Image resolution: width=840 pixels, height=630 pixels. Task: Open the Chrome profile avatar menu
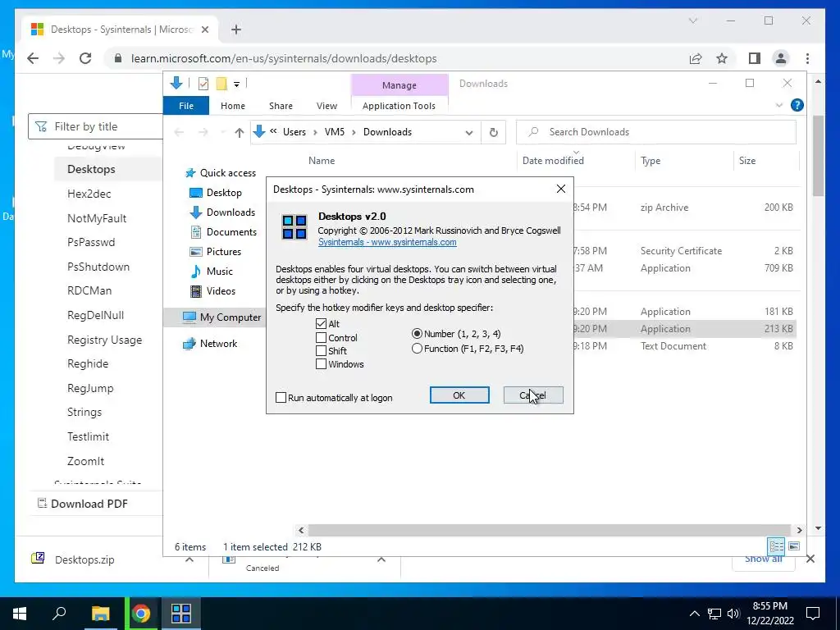[781, 58]
